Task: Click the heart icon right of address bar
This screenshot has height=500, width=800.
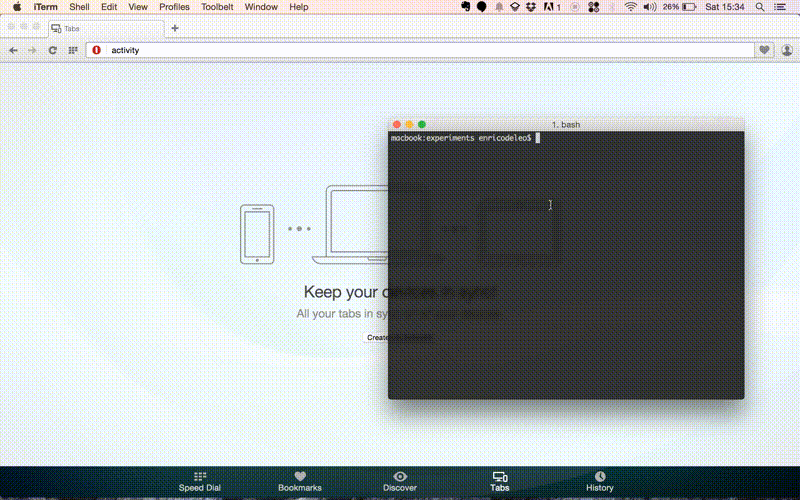Action: (x=765, y=50)
